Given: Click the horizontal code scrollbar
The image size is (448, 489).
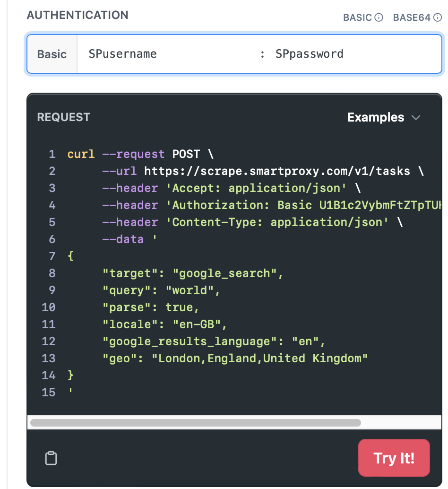Looking at the screenshot, I should pos(196,423).
